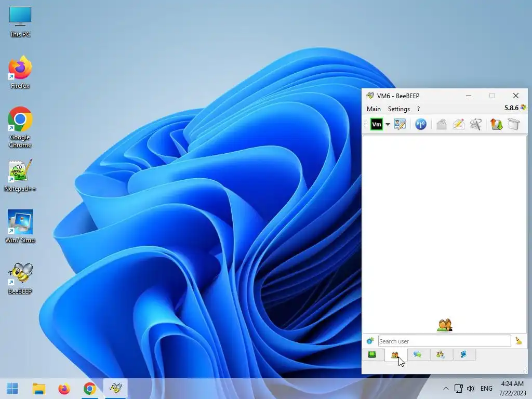Select the users tab with two people
Viewport: 532px width, 399px height.
pos(395,355)
